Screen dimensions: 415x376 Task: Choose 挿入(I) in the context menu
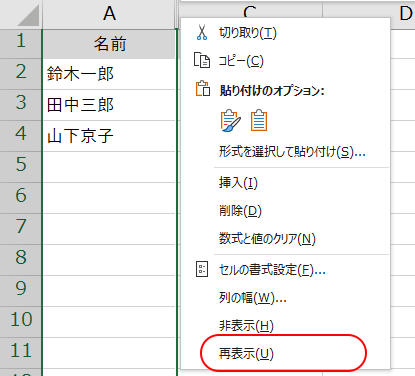point(238,183)
